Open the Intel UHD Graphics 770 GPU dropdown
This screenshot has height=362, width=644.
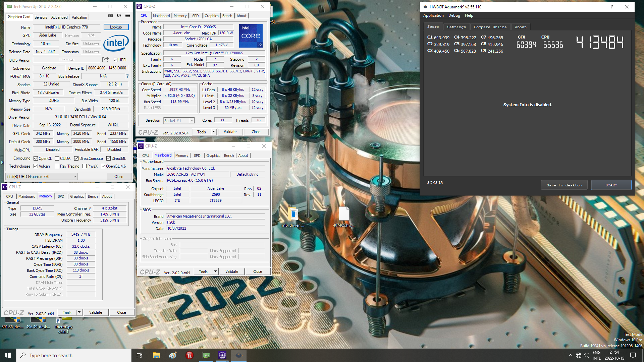coord(42,177)
